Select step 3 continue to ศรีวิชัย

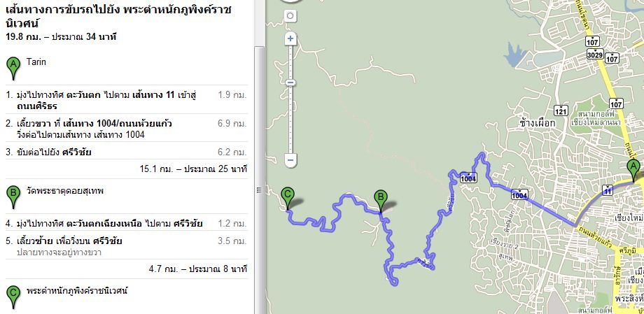[127, 152]
